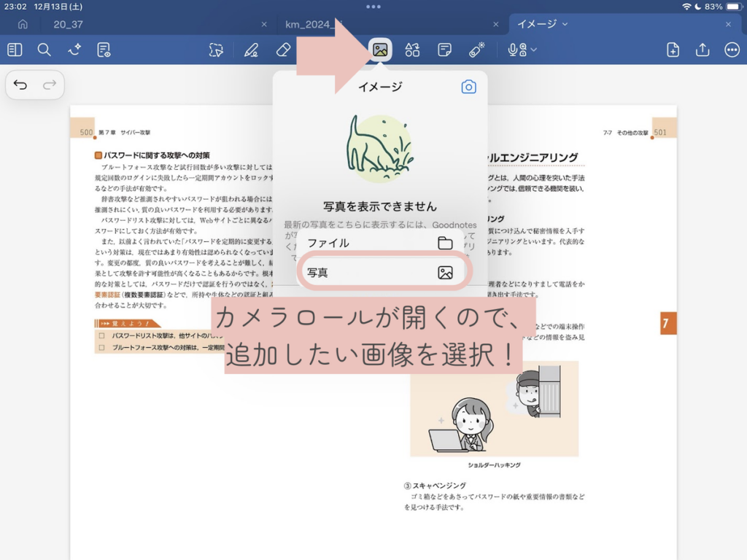
Task: Select the Eraser tool
Action: [x=284, y=50]
